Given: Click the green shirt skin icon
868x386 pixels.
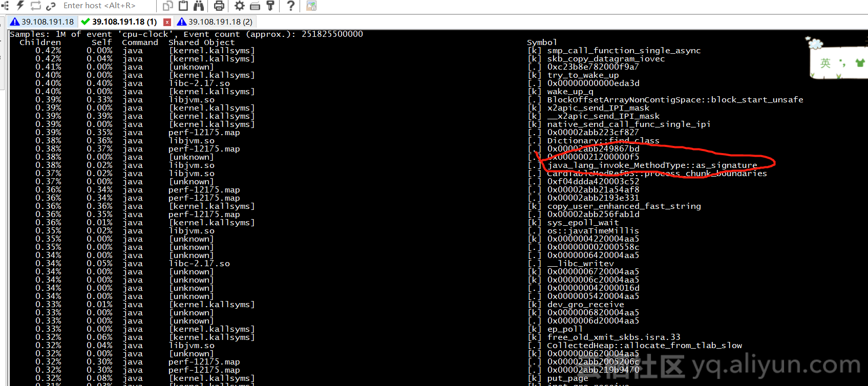Looking at the screenshot, I should coord(860,62).
